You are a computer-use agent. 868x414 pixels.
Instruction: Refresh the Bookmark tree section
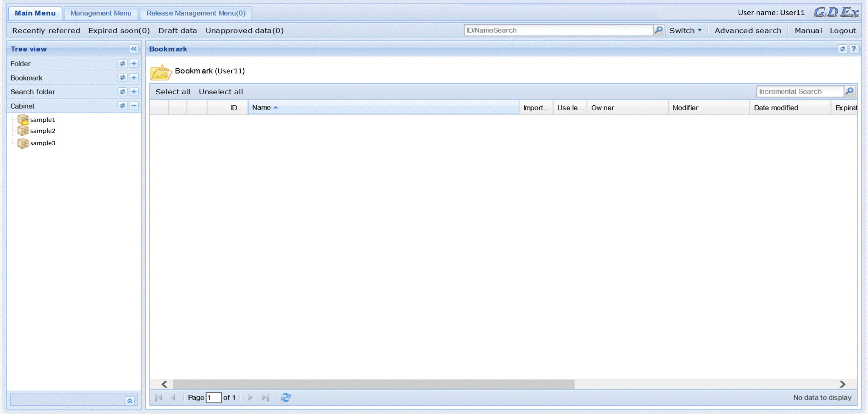pos(122,78)
